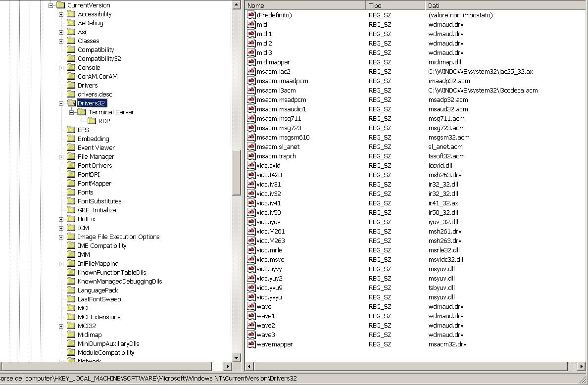Click the tree pane horizontal scroll right arrow
The image size is (588, 385).
[228, 366]
